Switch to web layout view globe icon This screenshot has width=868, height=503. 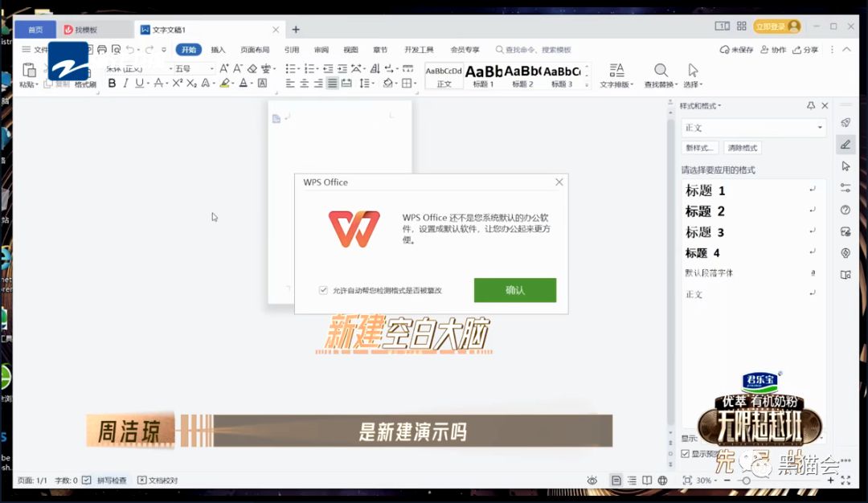(662, 481)
